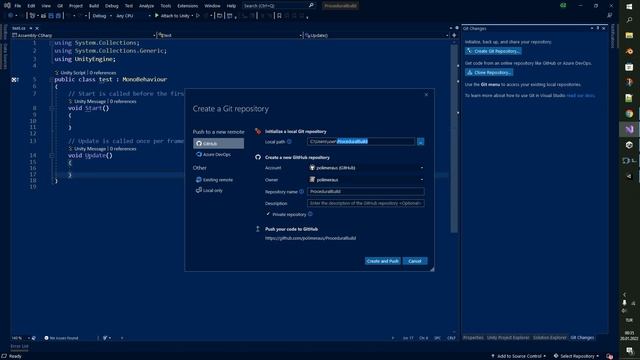Open the File menu

18,6
